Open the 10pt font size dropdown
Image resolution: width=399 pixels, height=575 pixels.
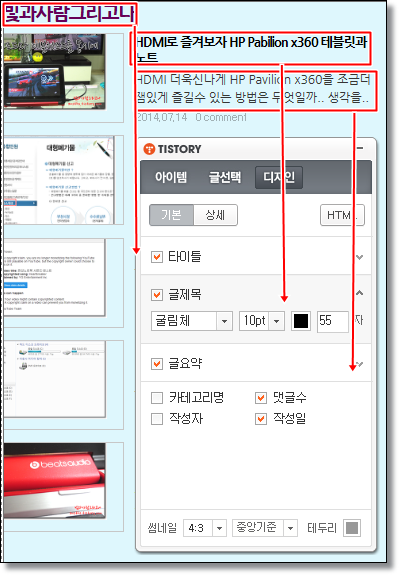pos(262,321)
